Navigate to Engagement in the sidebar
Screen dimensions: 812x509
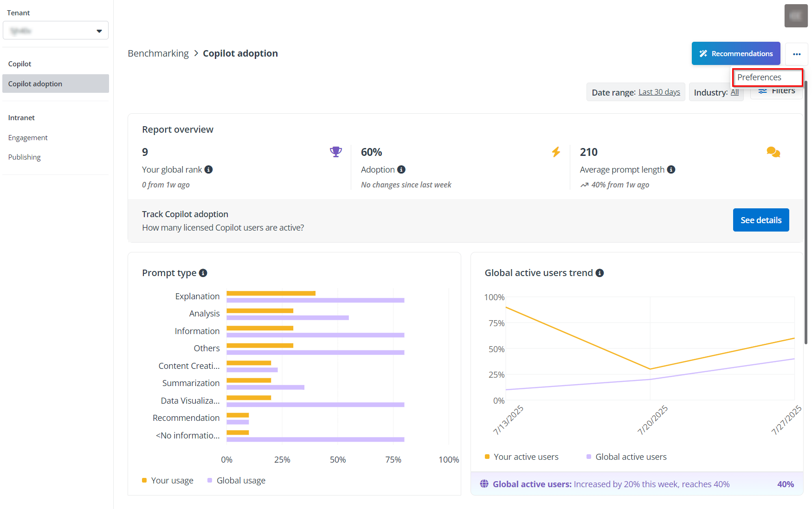28,137
